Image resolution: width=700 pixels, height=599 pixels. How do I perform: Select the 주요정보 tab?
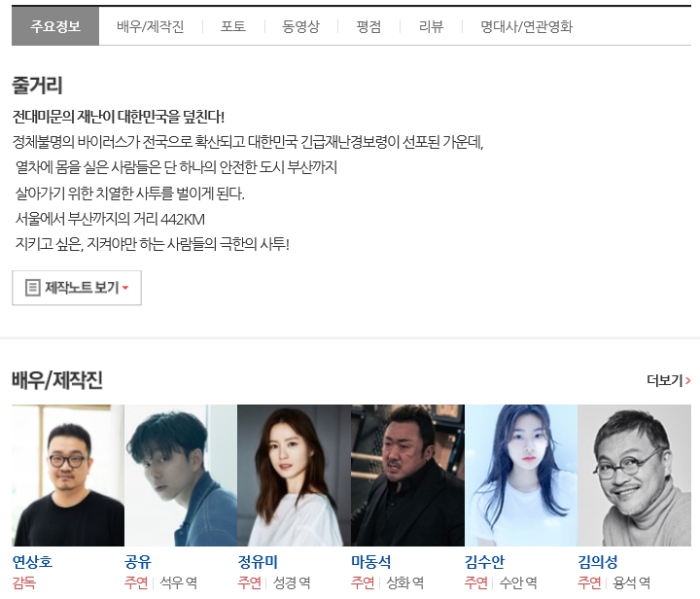(55, 26)
